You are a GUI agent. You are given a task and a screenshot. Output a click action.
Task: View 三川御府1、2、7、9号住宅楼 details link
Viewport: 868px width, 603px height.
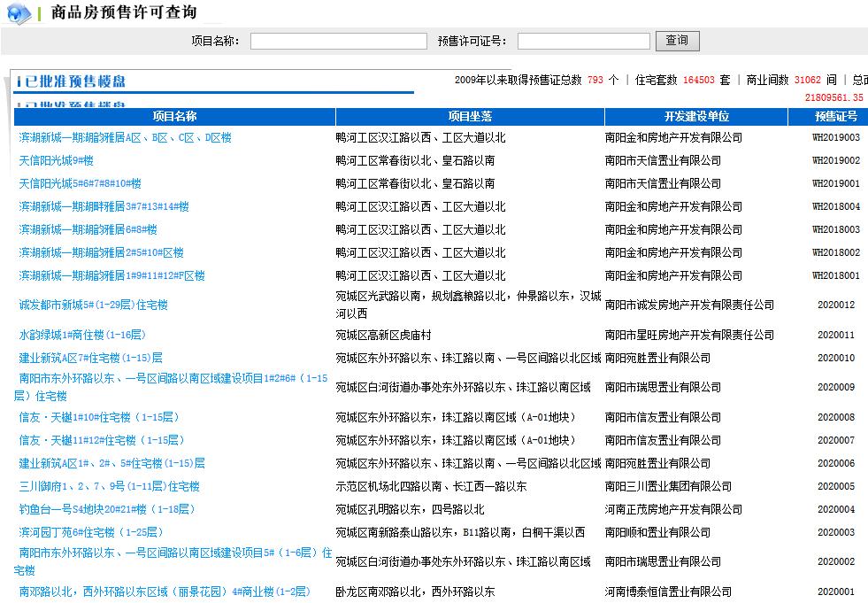point(110,486)
